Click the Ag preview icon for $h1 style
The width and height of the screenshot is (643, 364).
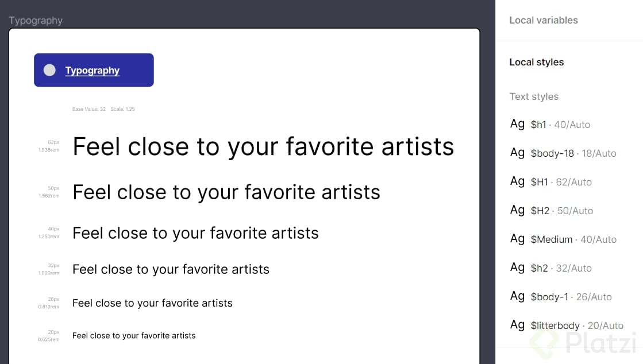(517, 124)
